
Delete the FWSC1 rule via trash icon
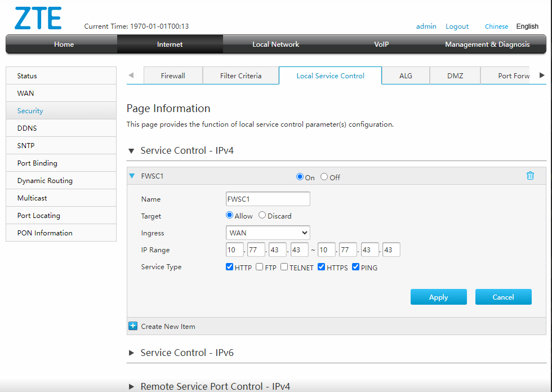(530, 176)
